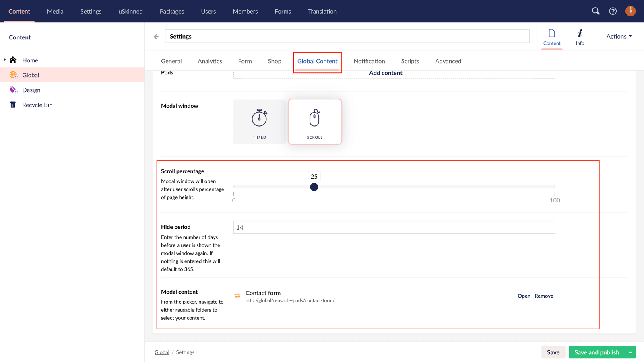Open the user avatar in top bar
The width and height of the screenshot is (644, 362).
coord(630,11)
